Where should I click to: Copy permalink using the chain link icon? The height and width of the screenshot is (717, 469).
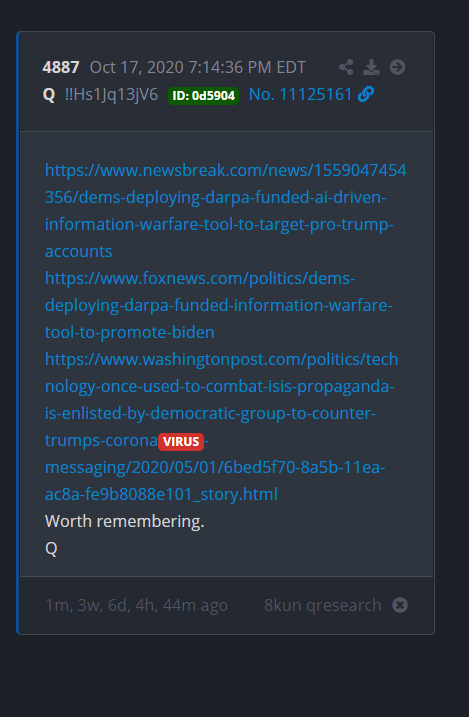[366, 94]
